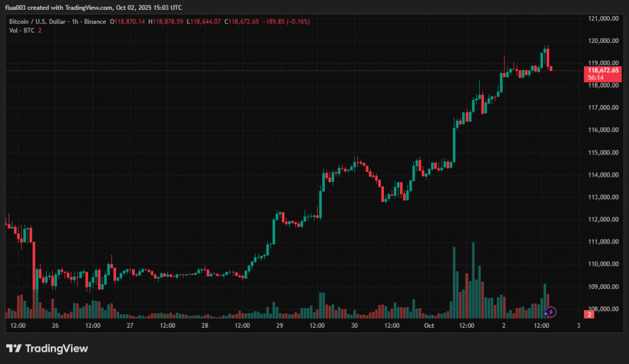Select the current price label 118,672.65
The image size is (629, 364).
point(603,71)
